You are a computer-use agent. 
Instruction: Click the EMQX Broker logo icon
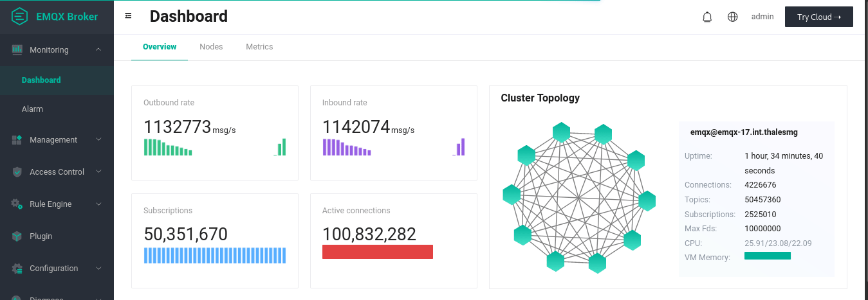pos(19,16)
